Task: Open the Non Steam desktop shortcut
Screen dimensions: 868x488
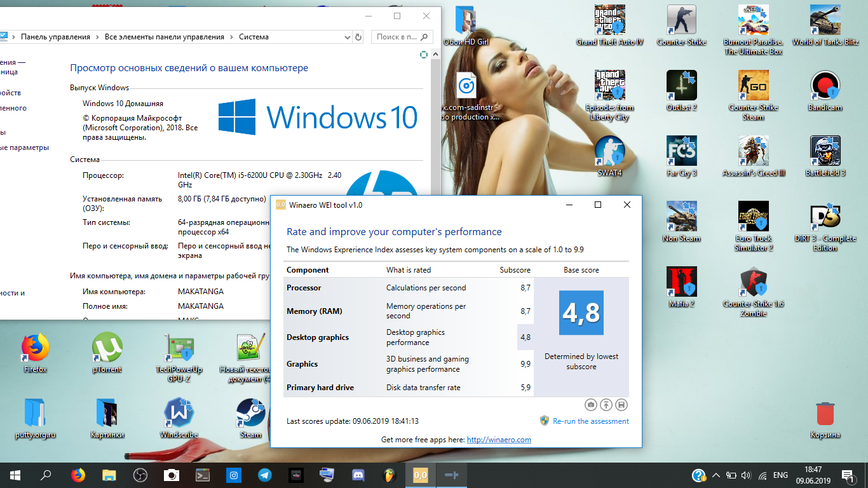Action: tap(681, 222)
